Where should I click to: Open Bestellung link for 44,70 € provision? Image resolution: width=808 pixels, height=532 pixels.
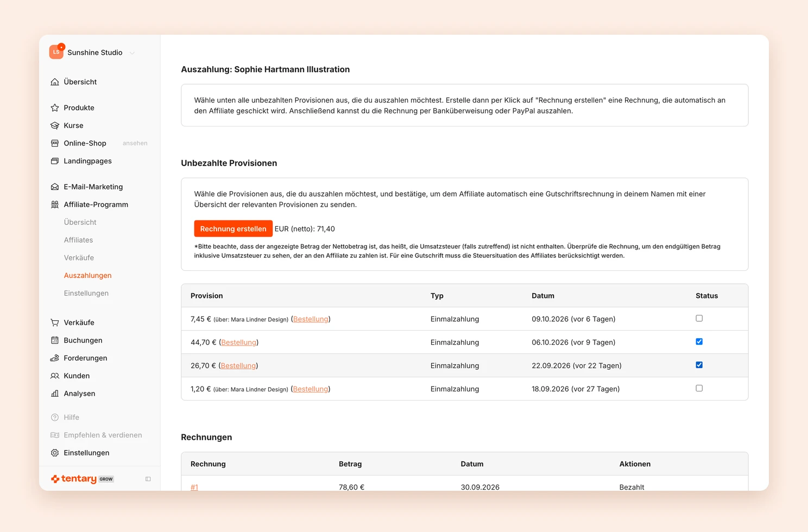[x=239, y=343]
